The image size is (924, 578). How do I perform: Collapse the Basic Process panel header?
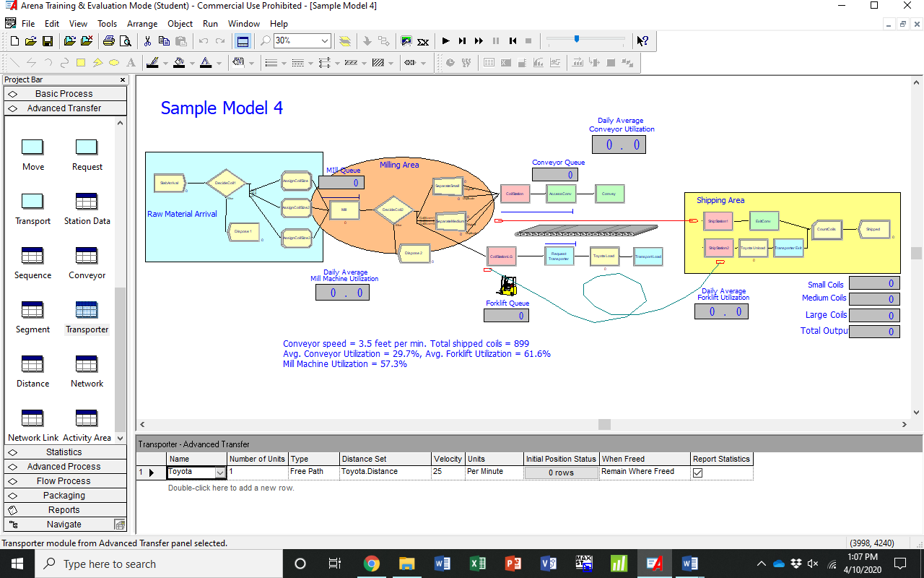coord(65,93)
